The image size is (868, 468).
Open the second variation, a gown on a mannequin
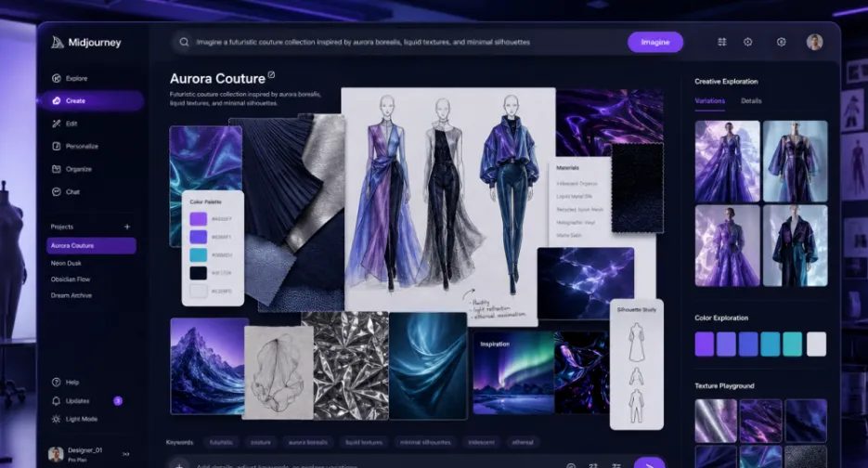click(x=796, y=162)
